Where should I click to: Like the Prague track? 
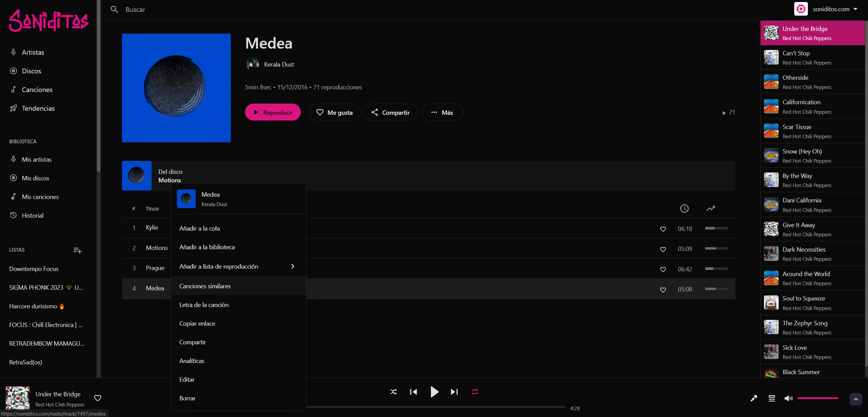(663, 269)
